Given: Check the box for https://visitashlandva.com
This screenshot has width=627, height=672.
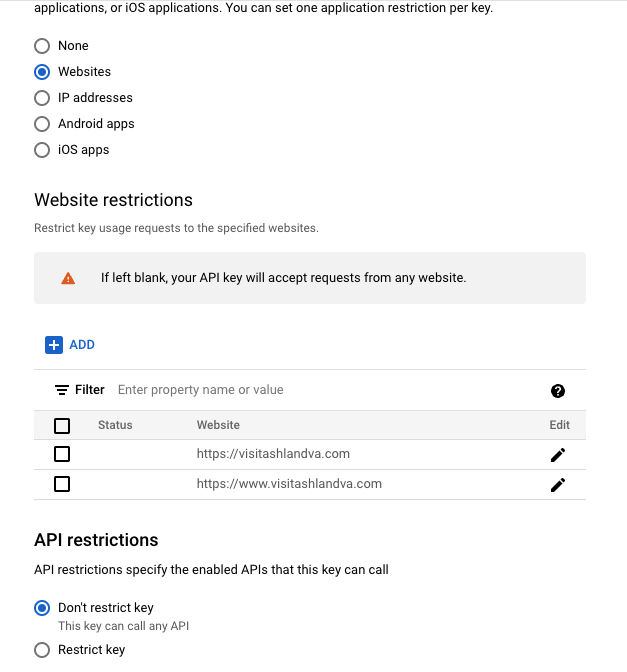Looking at the screenshot, I should (x=62, y=454).
